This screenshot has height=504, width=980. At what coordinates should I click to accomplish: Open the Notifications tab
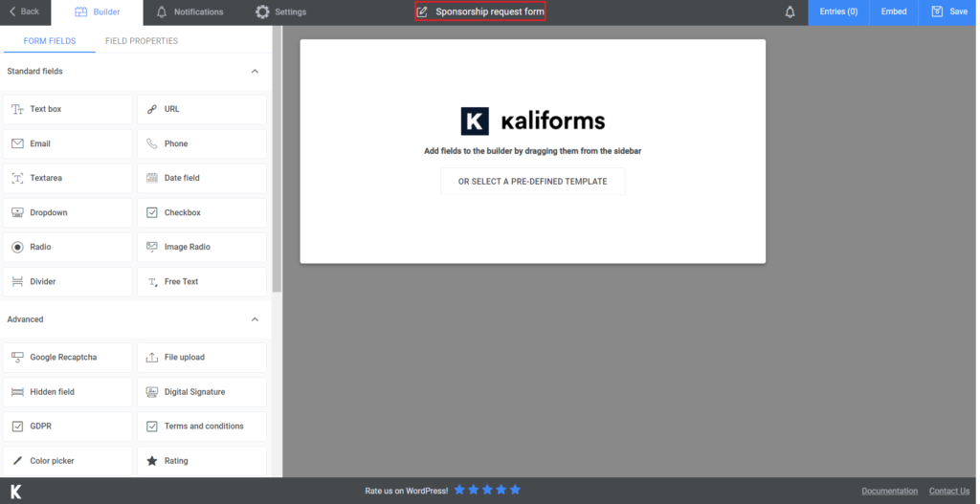click(190, 11)
